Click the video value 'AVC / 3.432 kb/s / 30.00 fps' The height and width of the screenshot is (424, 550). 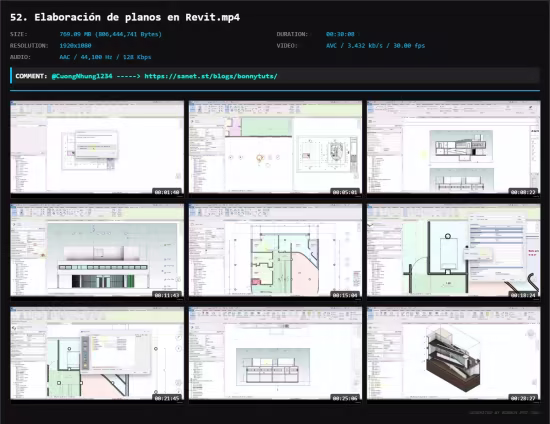click(375, 46)
